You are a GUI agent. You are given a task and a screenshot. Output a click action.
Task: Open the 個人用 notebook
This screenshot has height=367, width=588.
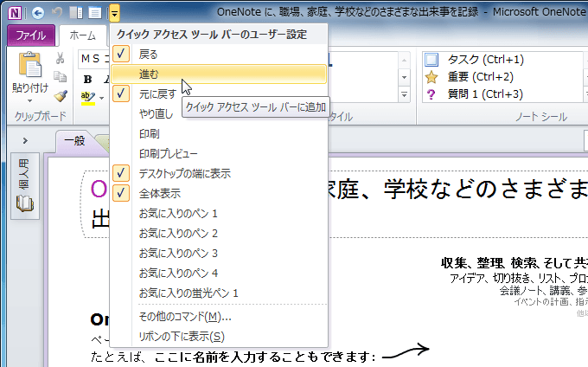click(x=25, y=186)
